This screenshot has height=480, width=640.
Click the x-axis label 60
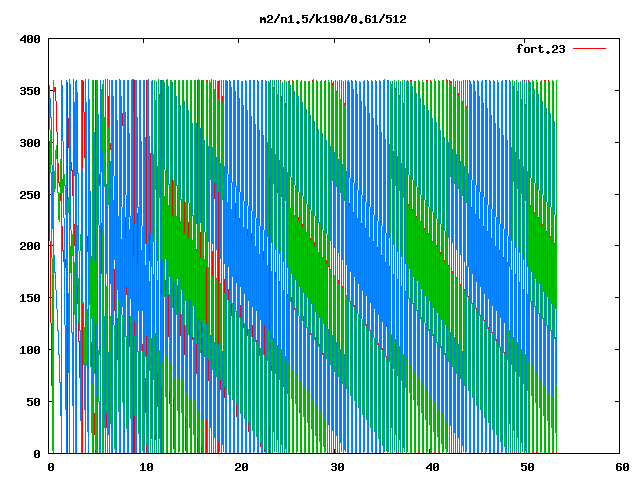tap(622, 467)
